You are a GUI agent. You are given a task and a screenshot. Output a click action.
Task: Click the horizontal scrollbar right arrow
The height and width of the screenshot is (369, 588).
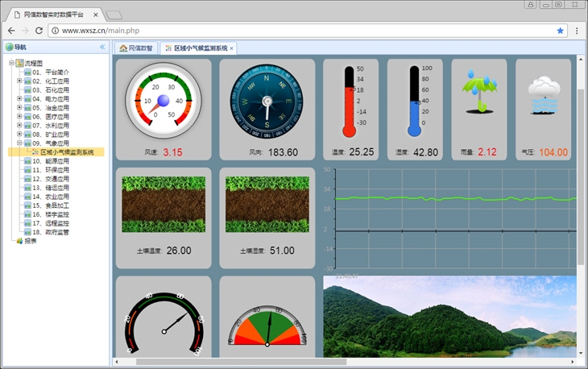(x=572, y=362)
